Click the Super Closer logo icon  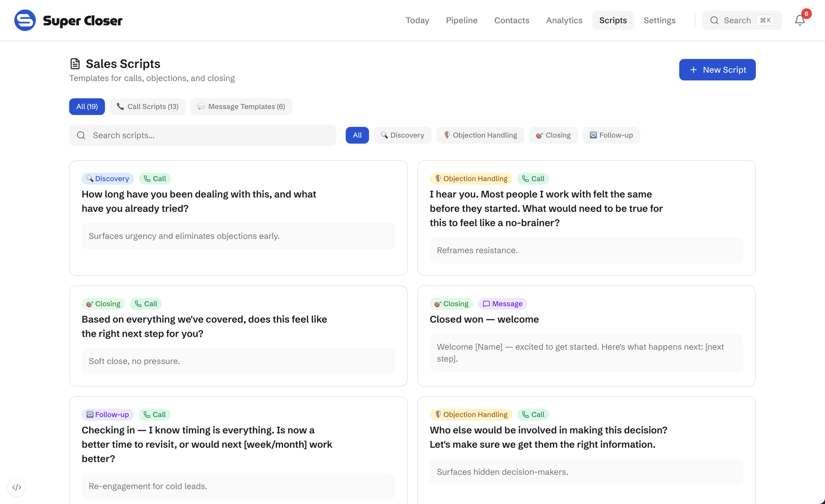coord(25,20)
